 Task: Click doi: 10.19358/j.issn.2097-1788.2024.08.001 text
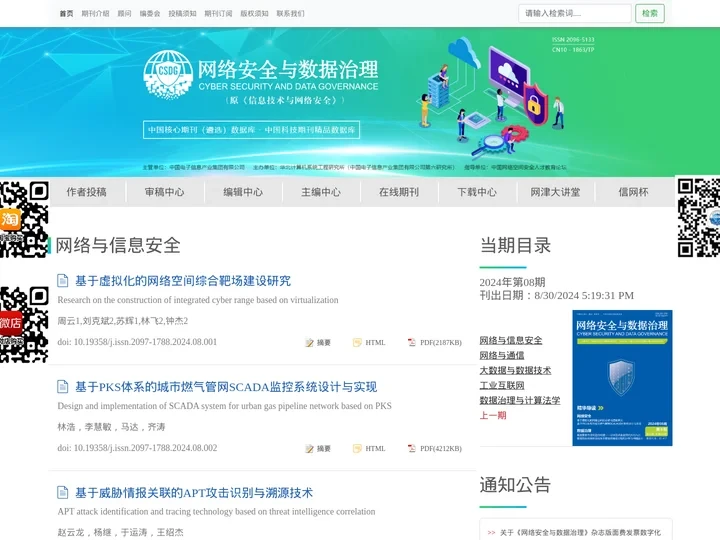click(137, 342)
